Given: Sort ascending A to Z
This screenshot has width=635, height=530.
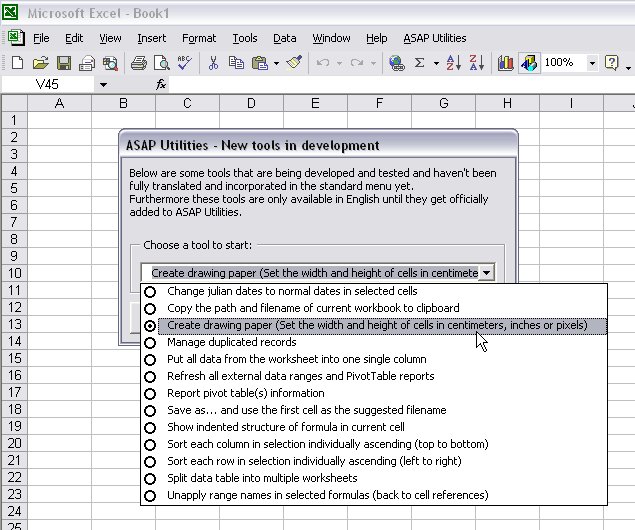Looking at the screenshot, I should pyautogui.click(x=454, y=63).
